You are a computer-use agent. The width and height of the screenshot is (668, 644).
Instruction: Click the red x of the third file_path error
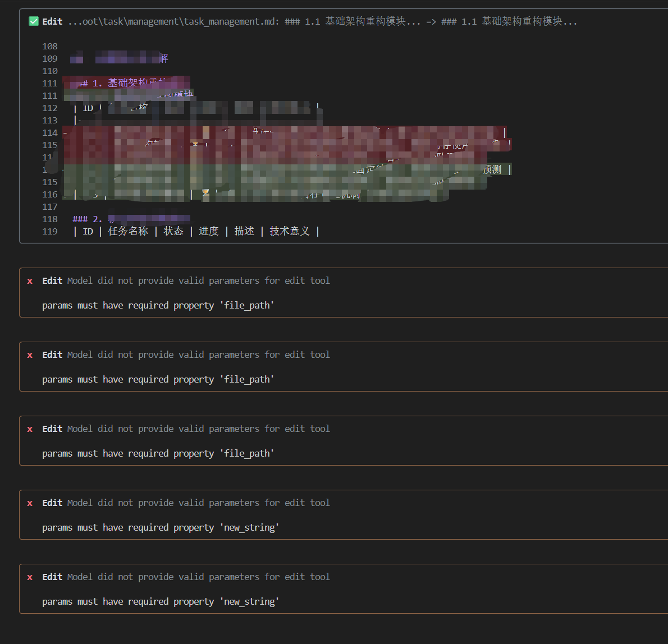pyautogui.click(x=30, y=429)
